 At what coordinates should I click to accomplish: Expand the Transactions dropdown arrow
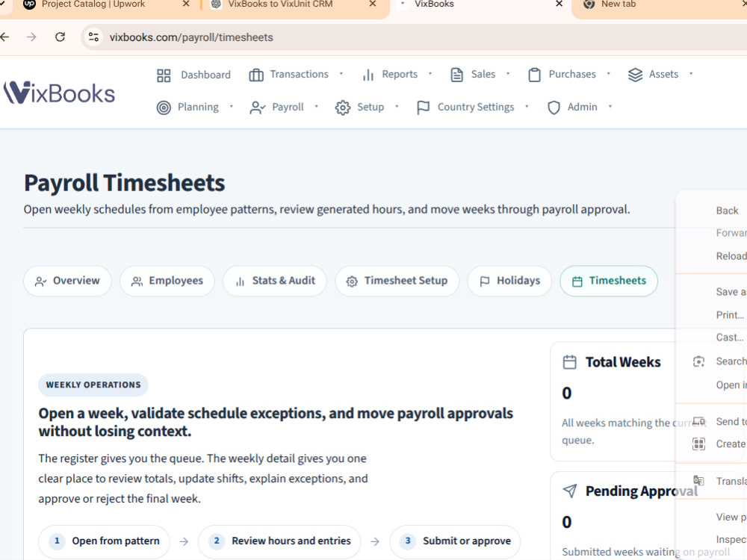pos(341,74)
